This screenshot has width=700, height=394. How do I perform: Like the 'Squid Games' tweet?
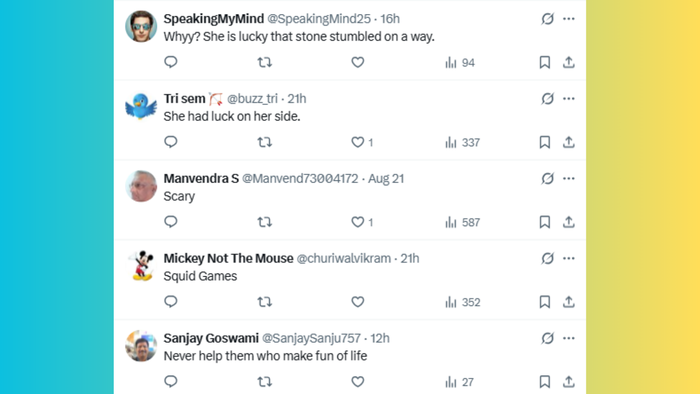358,302
